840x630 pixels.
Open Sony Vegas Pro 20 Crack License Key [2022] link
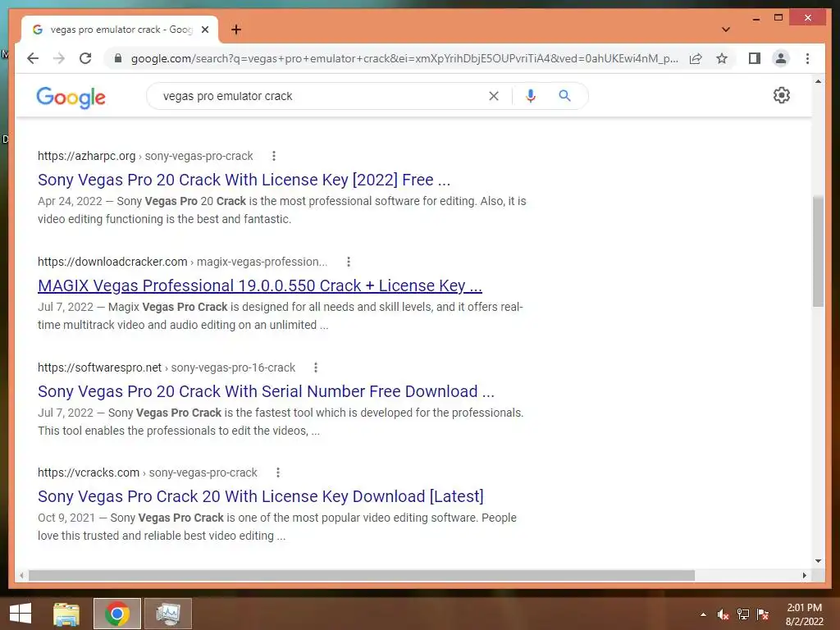(x=244, y=180)
